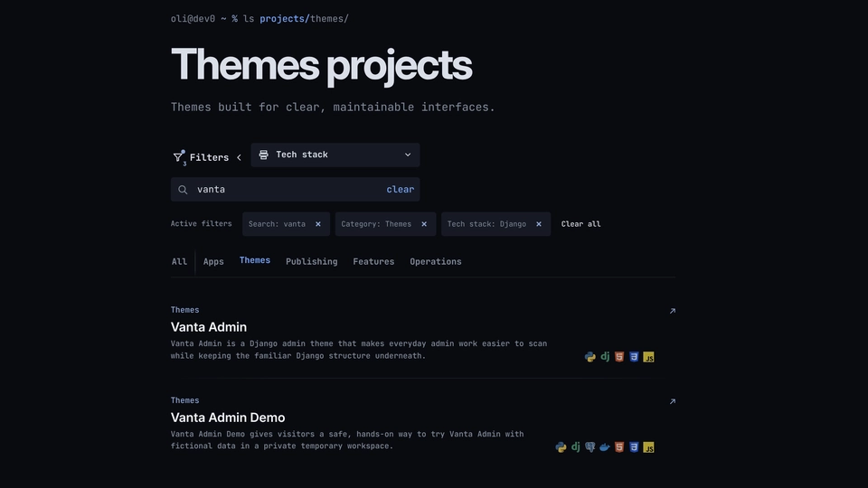Open the Tech stack dropdown
This screenshot has height=488, width=868.
click(335, 155)
